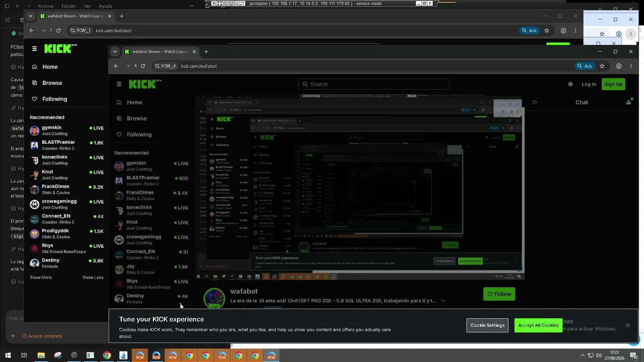Open the Windows Start menu
The height and width of the screenshot is (362, 644).
(8, 355)
